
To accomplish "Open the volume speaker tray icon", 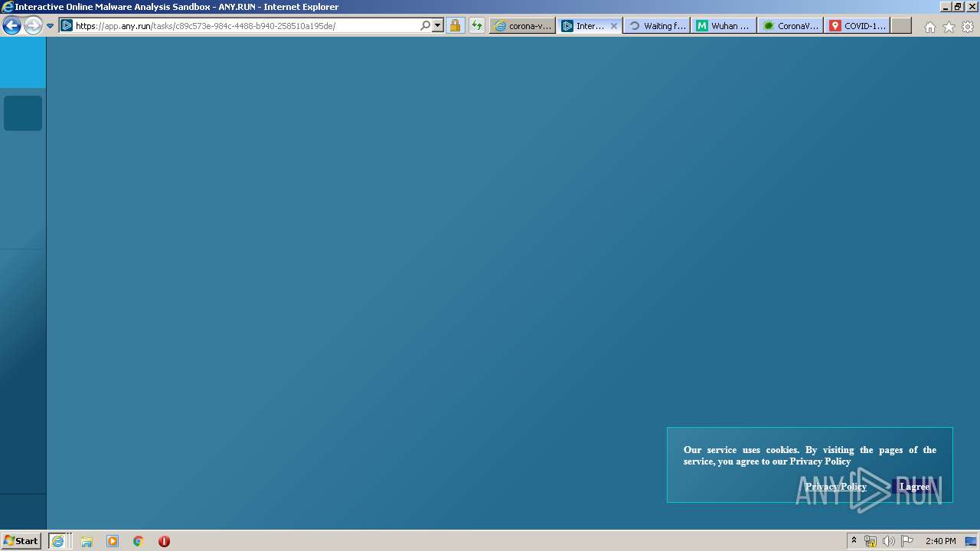I will [x=888, y=541].
